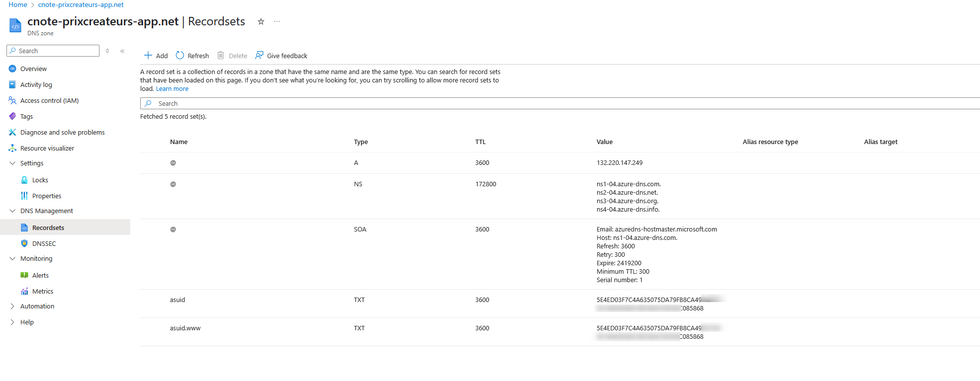Screen dimensions: 980x381
Task: Click the plus icon for Add
Action: coord(148,55)
